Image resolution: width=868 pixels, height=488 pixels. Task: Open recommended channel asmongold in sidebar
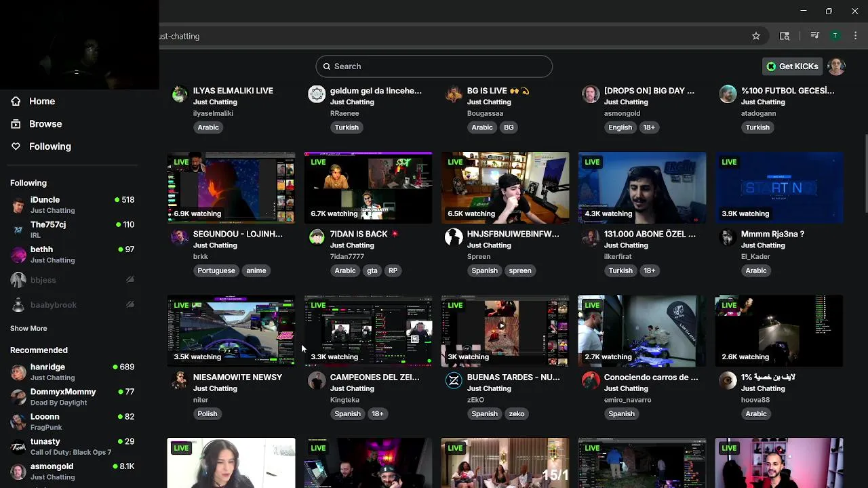tap(73, 471)
